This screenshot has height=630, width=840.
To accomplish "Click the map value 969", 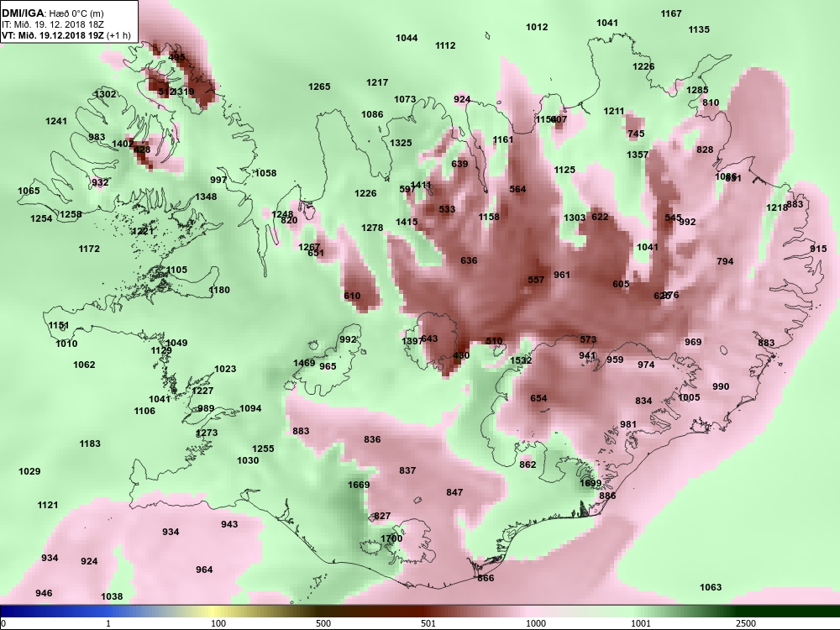I will [693, 342].
